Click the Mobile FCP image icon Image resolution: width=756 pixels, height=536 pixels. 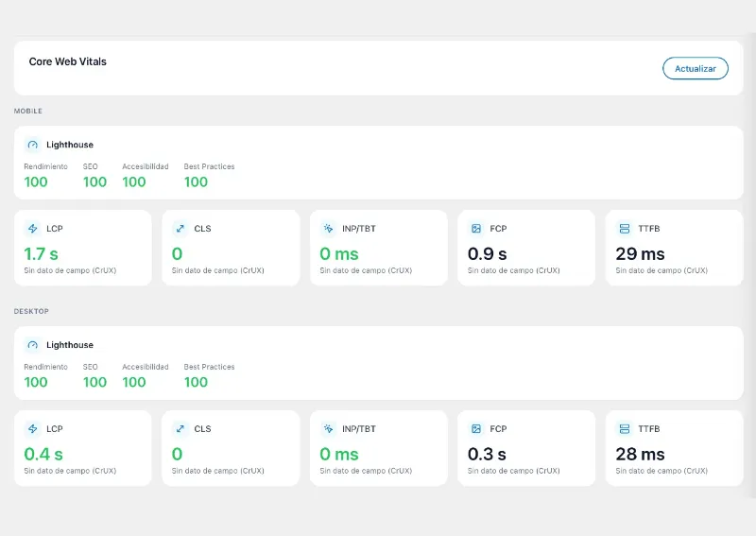[476, 229]
